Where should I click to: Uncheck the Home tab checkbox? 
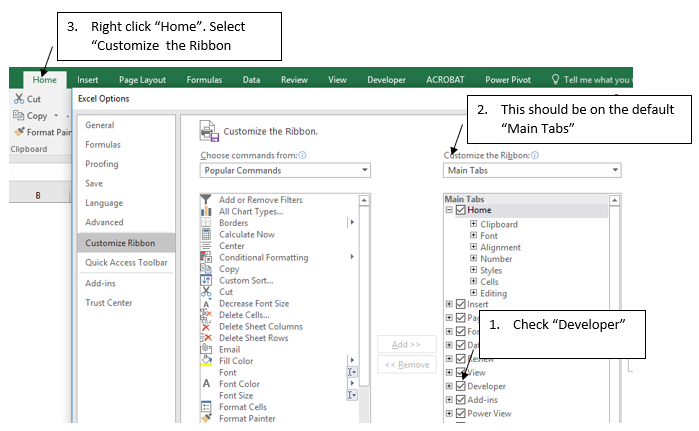461,210
